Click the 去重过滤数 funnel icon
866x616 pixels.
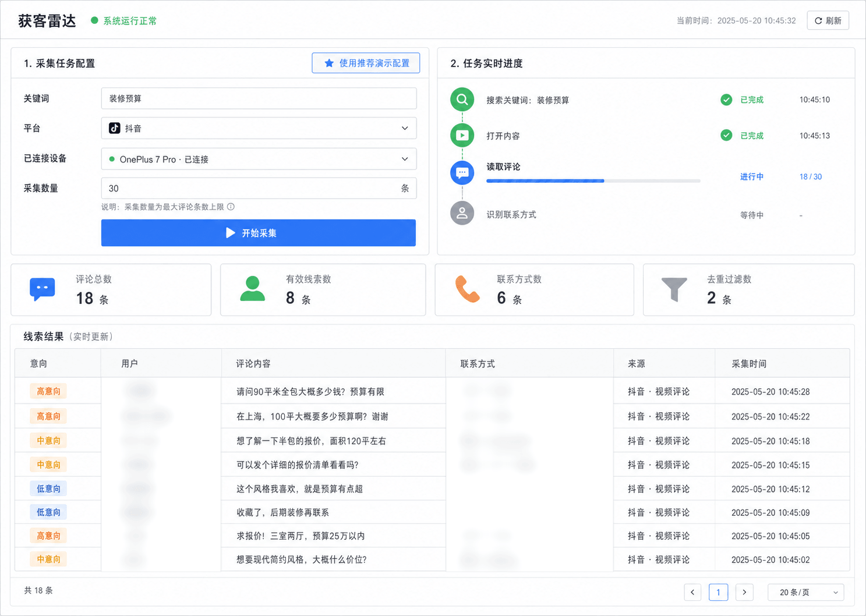point(674,289)
